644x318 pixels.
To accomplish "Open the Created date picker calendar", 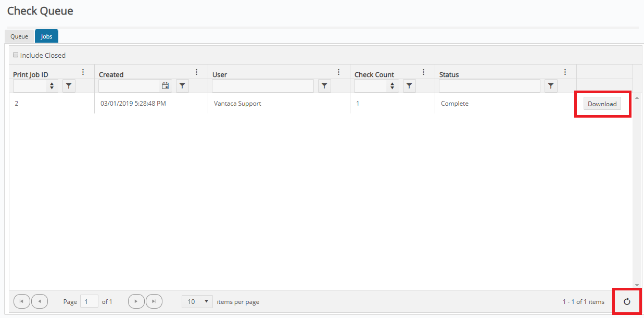I will click(x=166, y=86).
